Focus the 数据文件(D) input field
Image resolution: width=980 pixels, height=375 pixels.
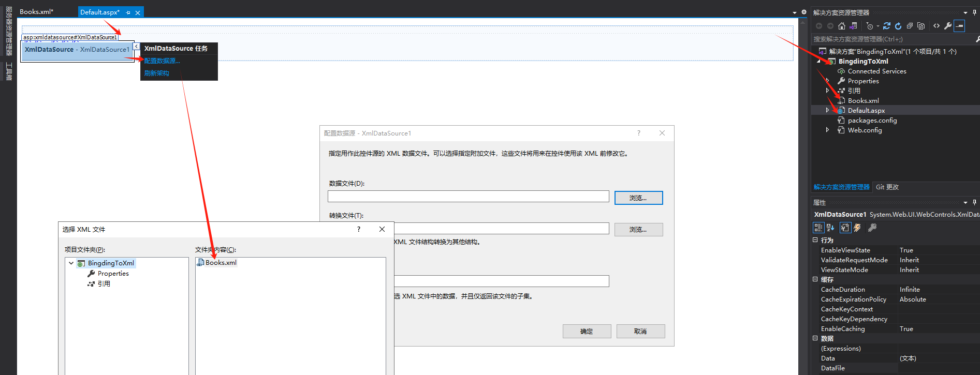coord(469,197)
